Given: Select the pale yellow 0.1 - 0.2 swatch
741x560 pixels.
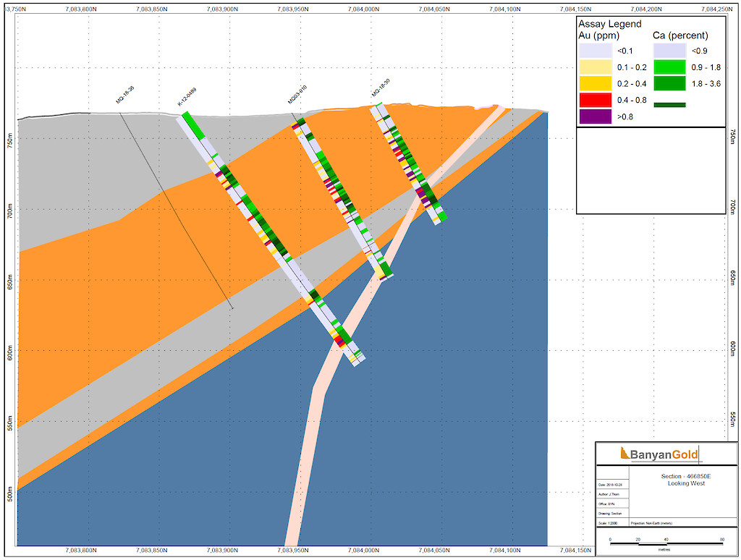Looking at the screenshot, I should (x=595, y=67).
